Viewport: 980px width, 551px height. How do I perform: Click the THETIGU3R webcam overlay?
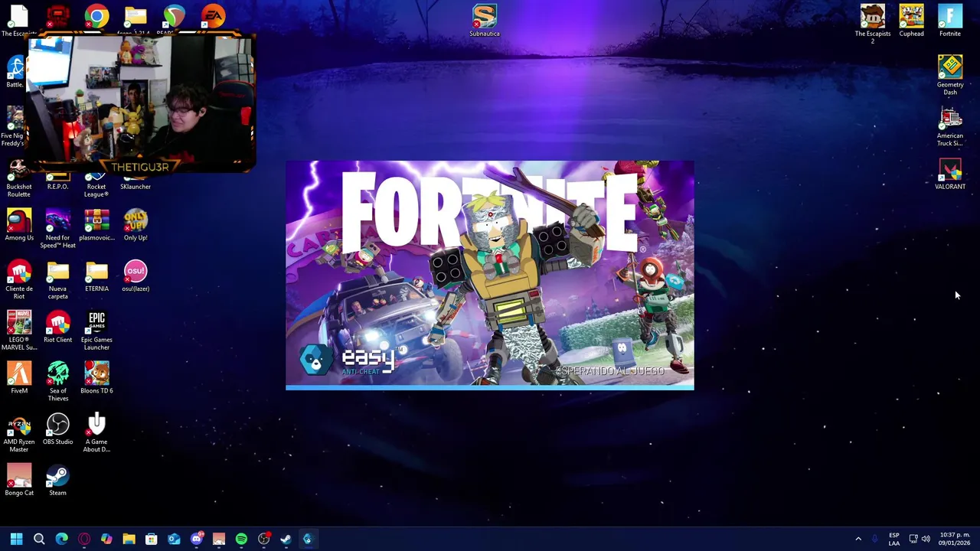[x=139, y=102]
